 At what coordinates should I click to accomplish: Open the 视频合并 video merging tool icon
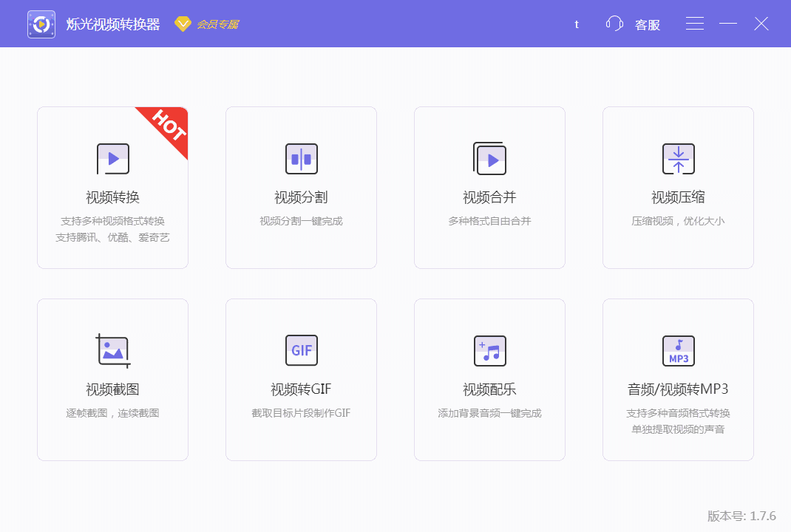tap(489, 159)
